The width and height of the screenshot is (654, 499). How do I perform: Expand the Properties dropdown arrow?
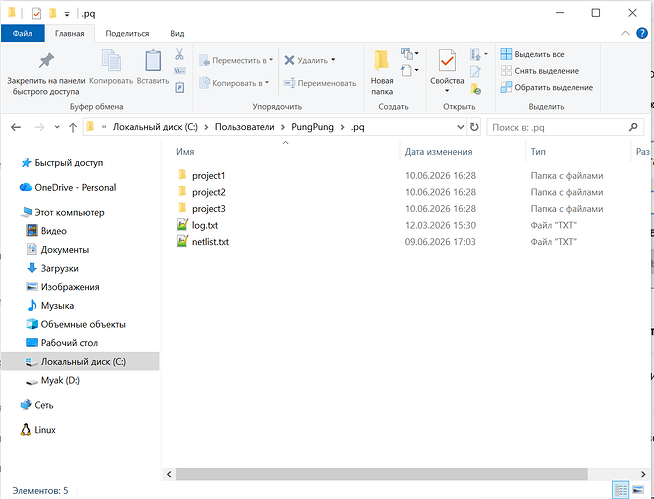pyautogui.click(x=447, y=91)
